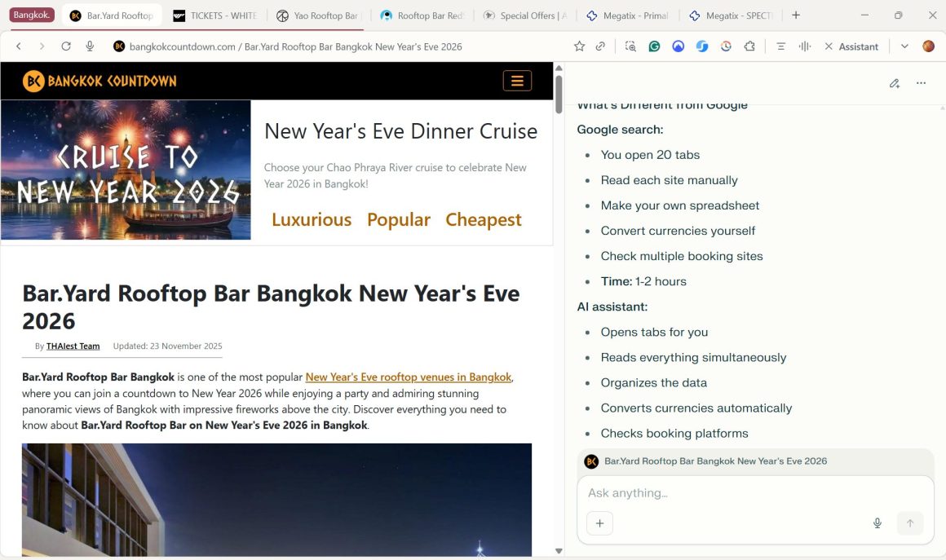Open the Grammarly extension

point(654,46)
